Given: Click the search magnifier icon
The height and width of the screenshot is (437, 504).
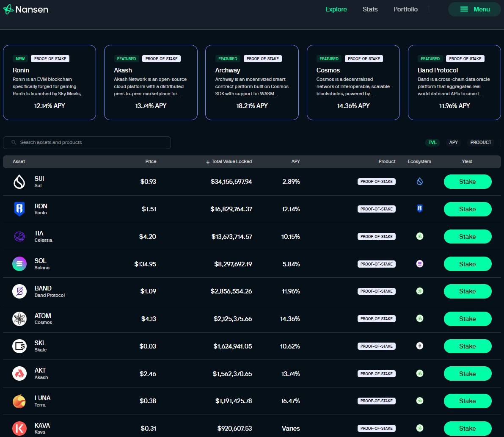Looking at the screenshot, I should pos(14,142).
